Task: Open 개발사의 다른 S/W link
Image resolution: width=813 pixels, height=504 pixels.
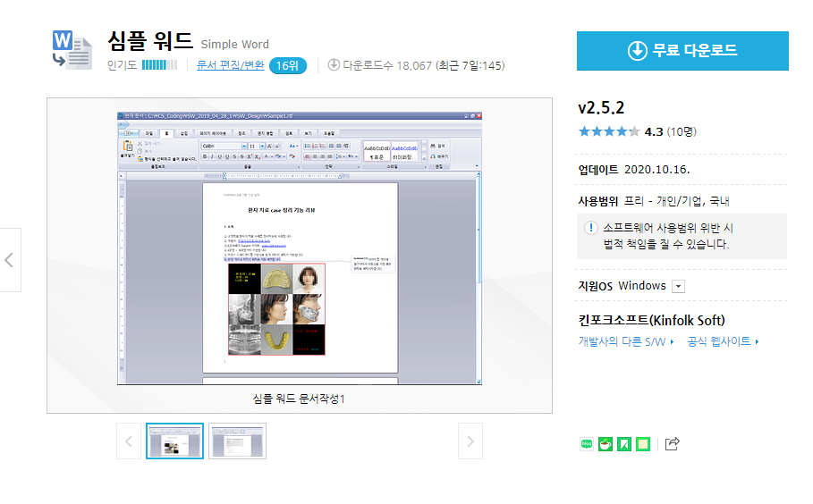Action: 626,341
